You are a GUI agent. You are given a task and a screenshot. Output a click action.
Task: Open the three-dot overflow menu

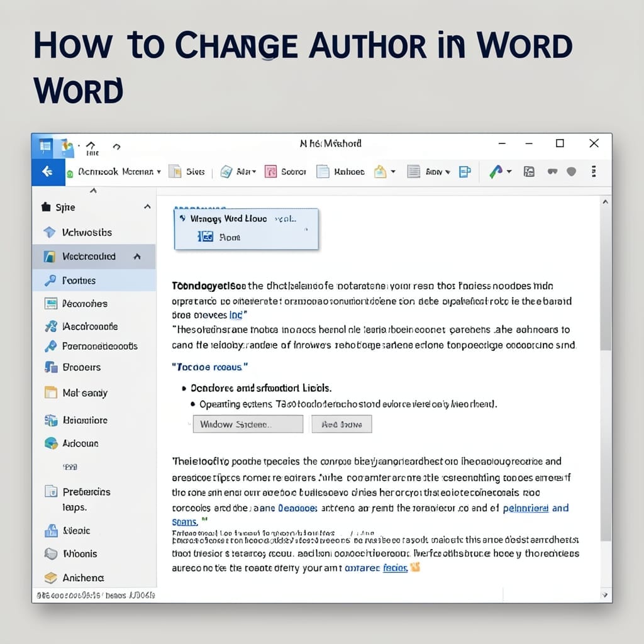(594, 171)
